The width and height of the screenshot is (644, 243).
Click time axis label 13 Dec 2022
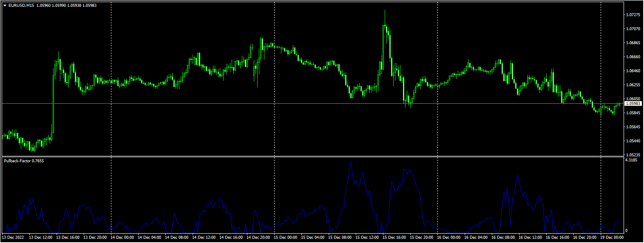coord(13,237)
